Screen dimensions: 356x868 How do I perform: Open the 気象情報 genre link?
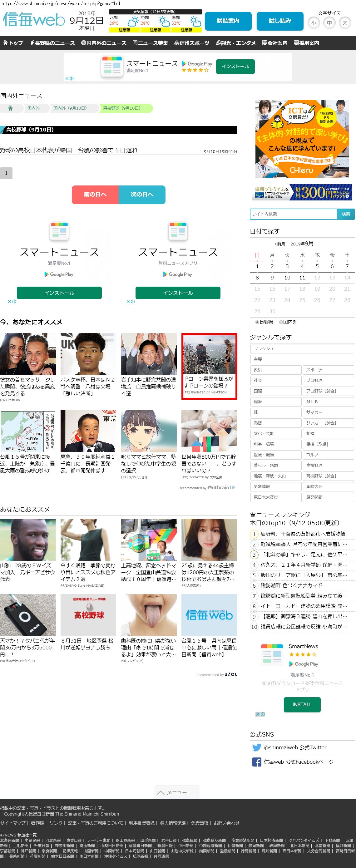(x=276, y=486)
